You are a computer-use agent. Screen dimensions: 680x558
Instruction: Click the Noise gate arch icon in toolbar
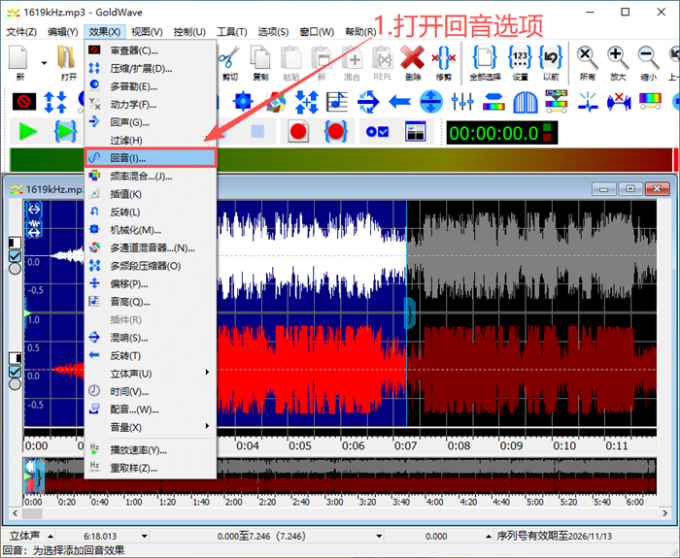(525, 102)
